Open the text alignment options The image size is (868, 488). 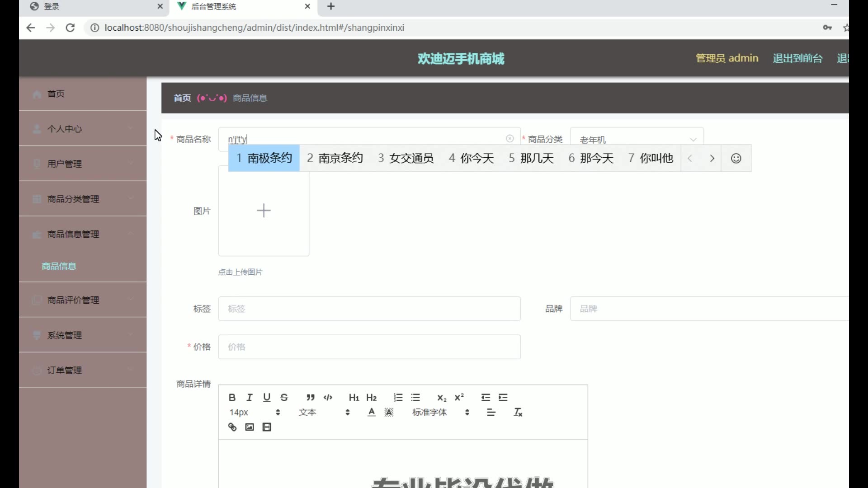tap(491, 412)
